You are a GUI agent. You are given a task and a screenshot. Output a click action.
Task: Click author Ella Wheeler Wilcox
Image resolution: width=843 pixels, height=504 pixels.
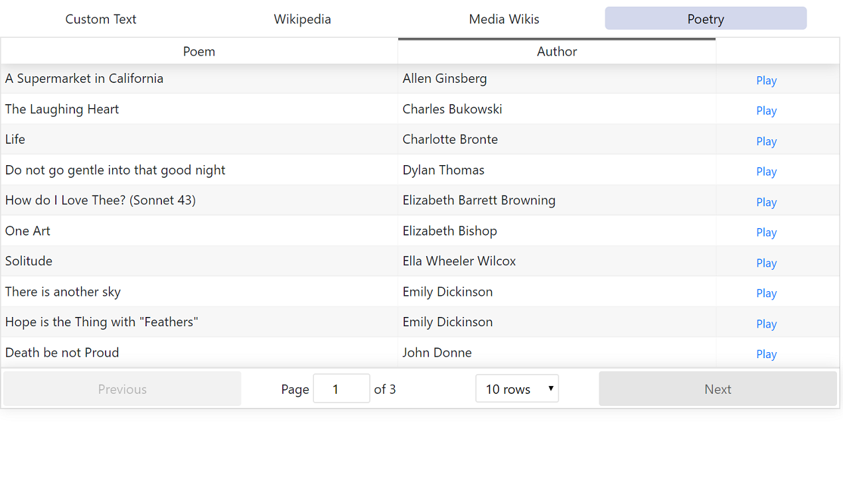[x=459, y=261]
